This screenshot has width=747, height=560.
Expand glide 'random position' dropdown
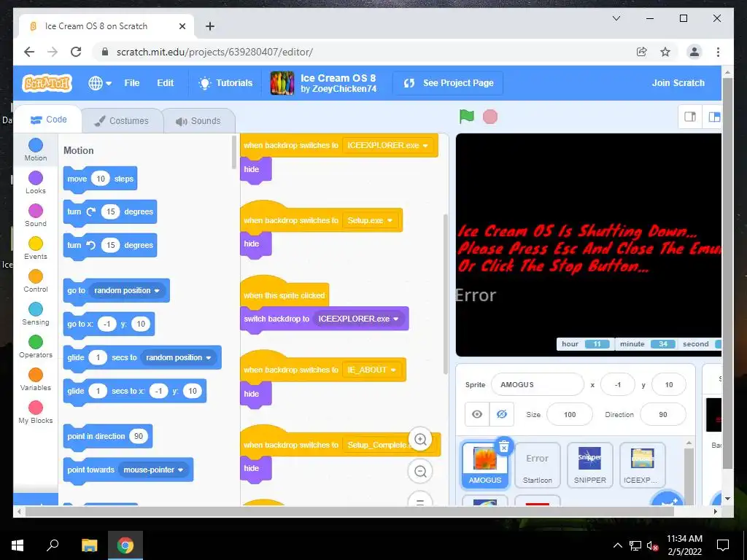coord(178,357)
